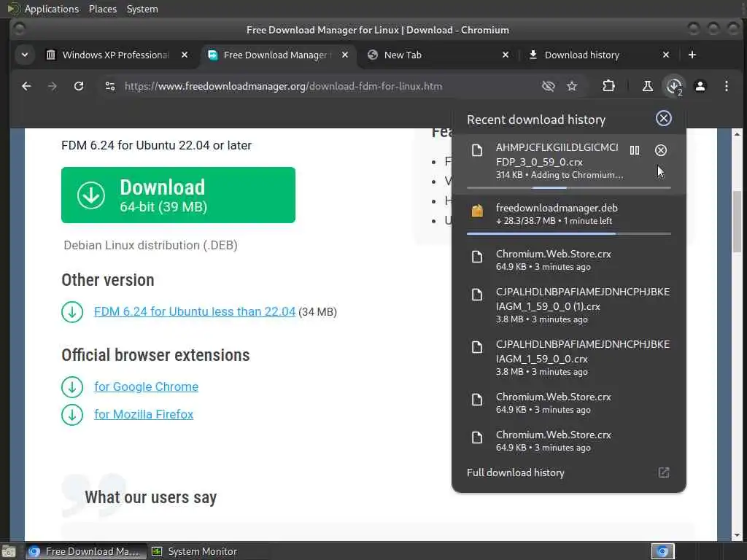This screenshot has width=747, height=560.
Task: Toggle the downloads toolbar button
Action: click(x=673, y=86)
